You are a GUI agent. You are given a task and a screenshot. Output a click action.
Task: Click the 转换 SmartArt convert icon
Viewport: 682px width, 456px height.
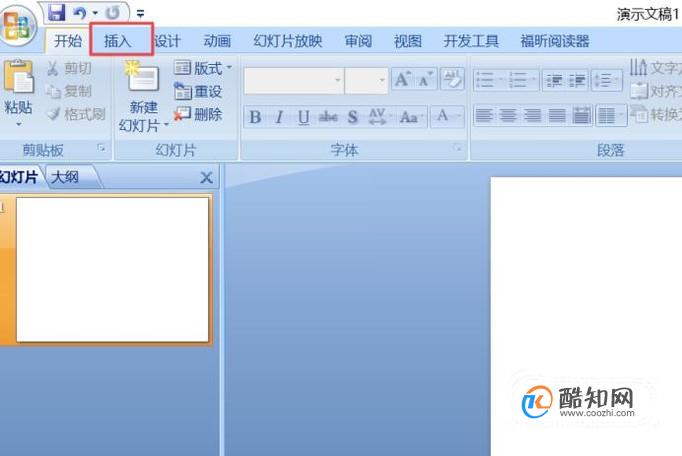point(639,114)
